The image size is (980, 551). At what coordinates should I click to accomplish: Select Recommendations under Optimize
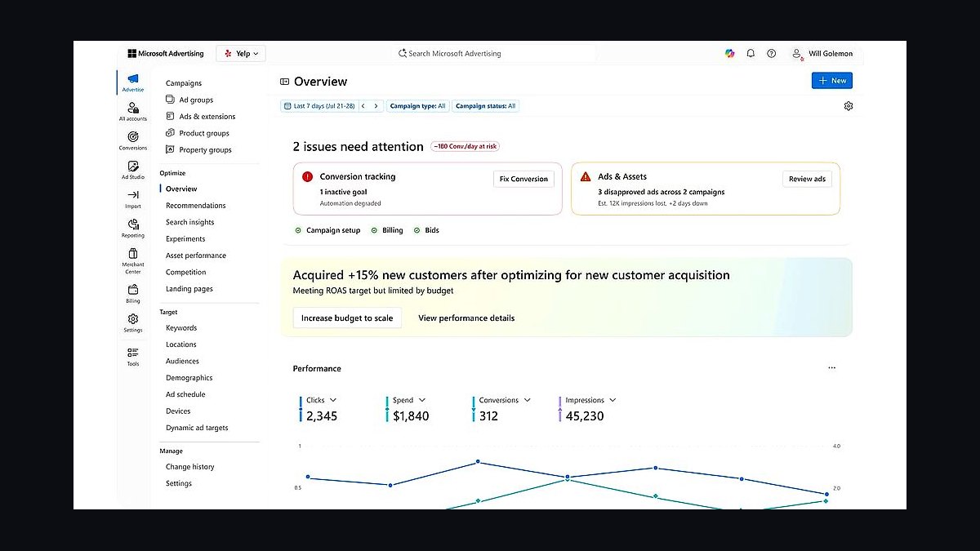pos(196,206)
